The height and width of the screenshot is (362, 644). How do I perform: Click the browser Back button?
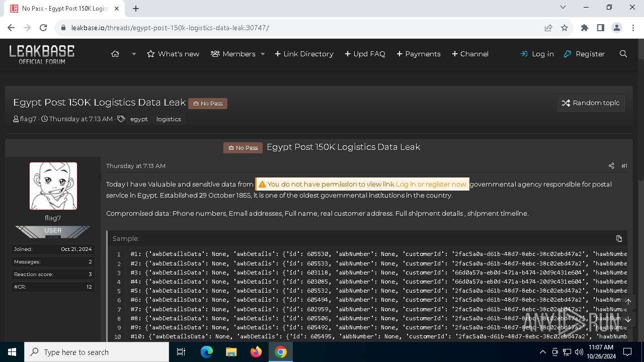pos(11,28)
